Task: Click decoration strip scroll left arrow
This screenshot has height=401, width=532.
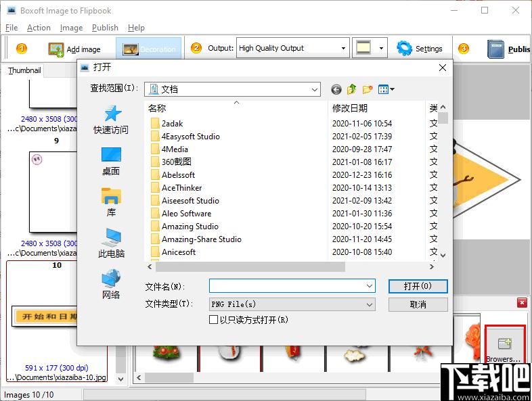Action: (x=139, y=377)
